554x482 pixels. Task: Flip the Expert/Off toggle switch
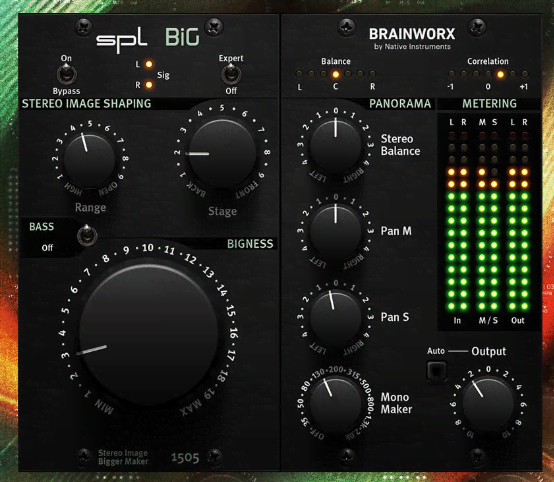click(x=231, y=74)
